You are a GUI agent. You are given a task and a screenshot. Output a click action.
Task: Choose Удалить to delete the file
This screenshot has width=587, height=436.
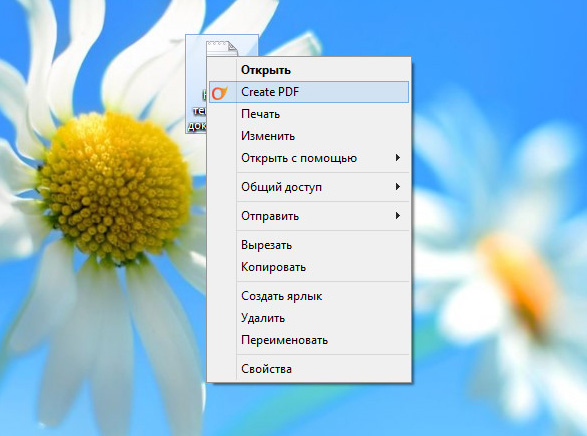[x=309, y=318]
